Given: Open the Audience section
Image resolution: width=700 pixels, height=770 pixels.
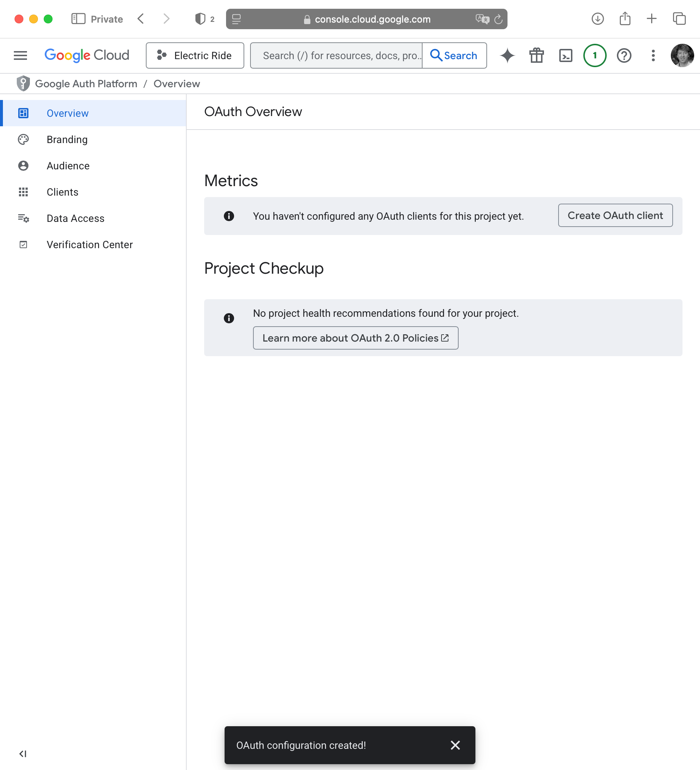Looking at the screenshot, I should pyautogui.click(x=68, y=166).
